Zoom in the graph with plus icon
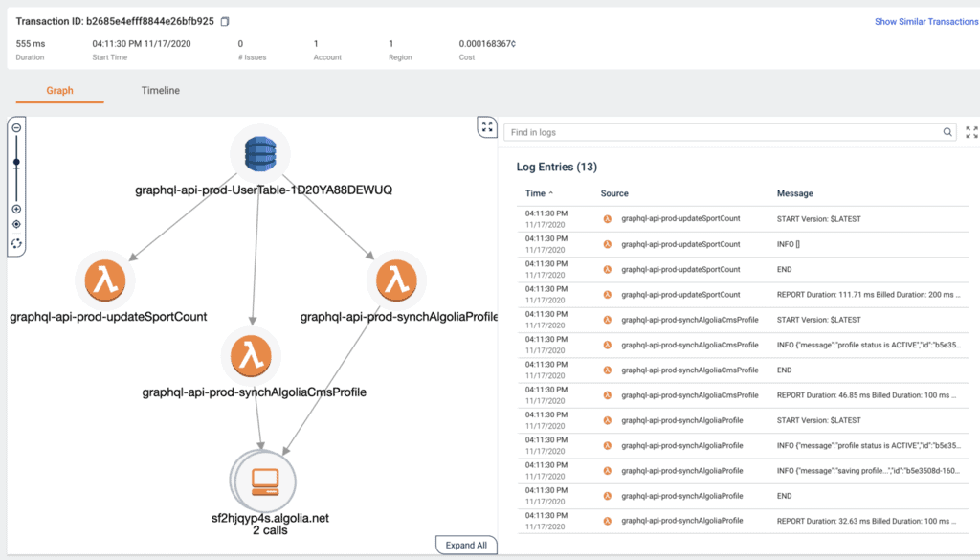 [16, 209]
